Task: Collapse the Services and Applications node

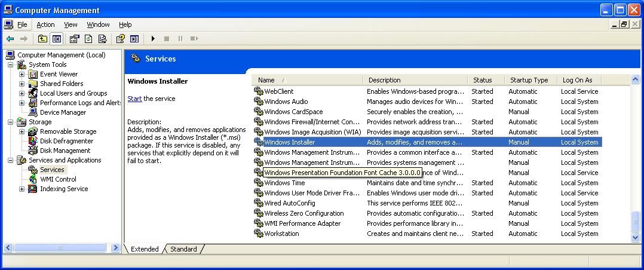Action: (10, 160)
